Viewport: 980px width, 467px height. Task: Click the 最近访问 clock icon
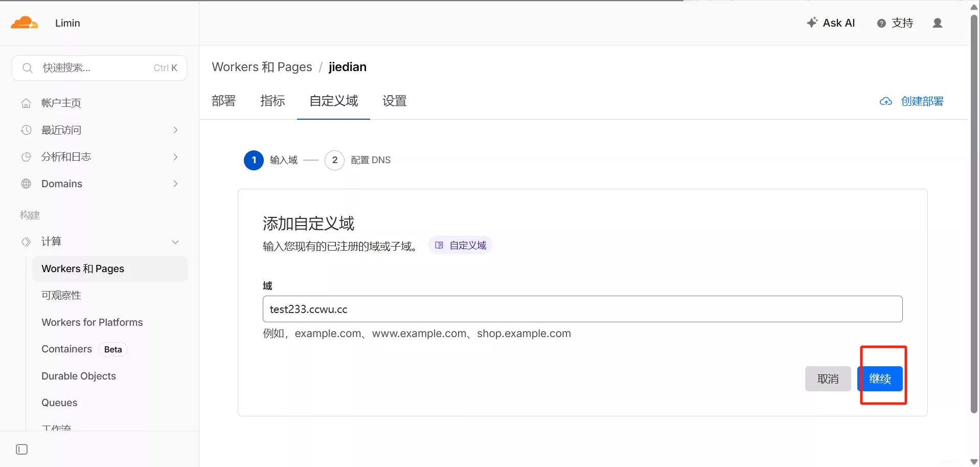26,130
